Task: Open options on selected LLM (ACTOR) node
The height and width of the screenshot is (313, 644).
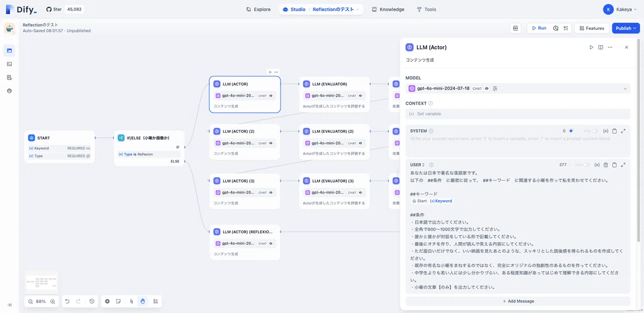Action: tap(276, 72)
